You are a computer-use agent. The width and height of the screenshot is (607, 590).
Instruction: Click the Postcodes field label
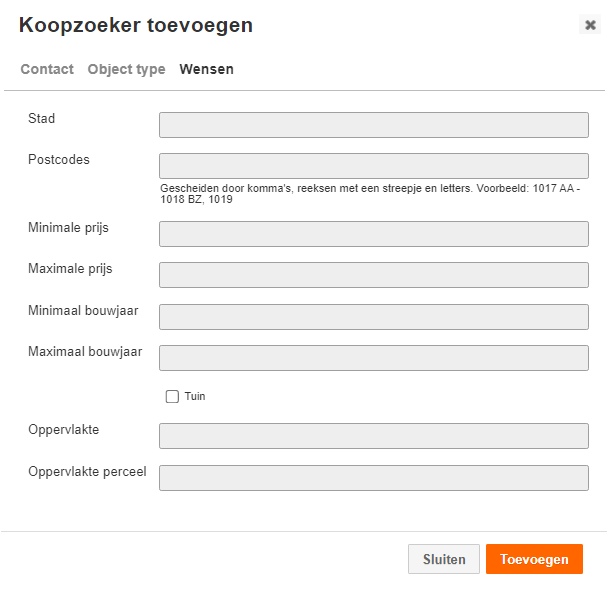pos(59,160)
